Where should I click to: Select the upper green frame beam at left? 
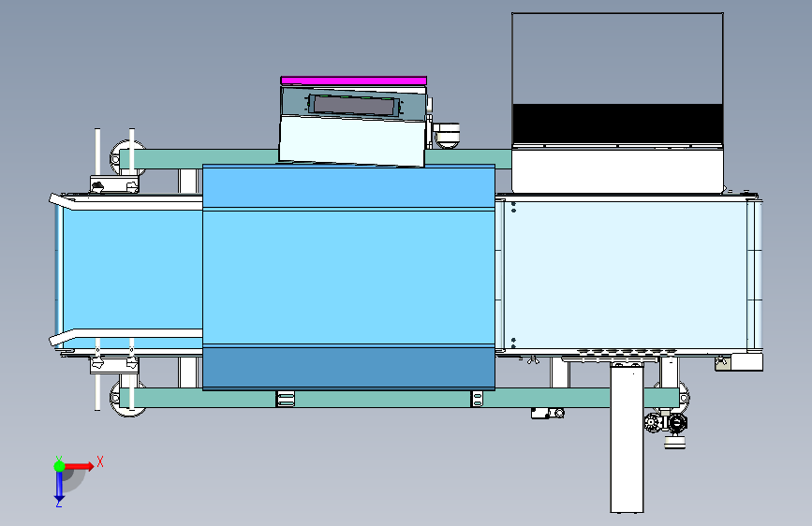[x=199, y=159]
